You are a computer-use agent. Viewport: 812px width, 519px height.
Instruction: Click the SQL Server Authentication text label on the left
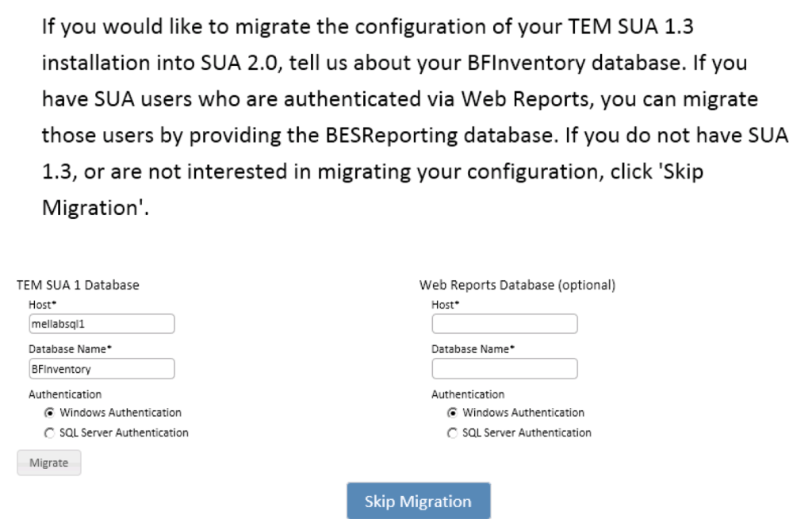[x=123, y=432]
